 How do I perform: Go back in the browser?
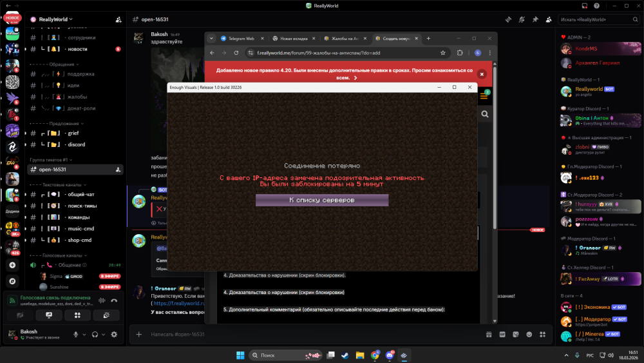pos(212,53)
